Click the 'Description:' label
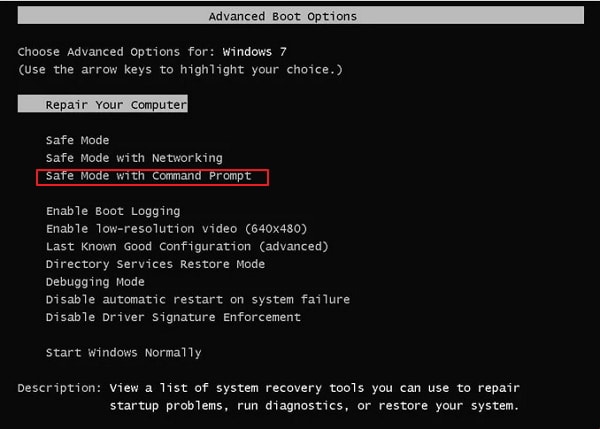The image size is (600, 429). 59,388
